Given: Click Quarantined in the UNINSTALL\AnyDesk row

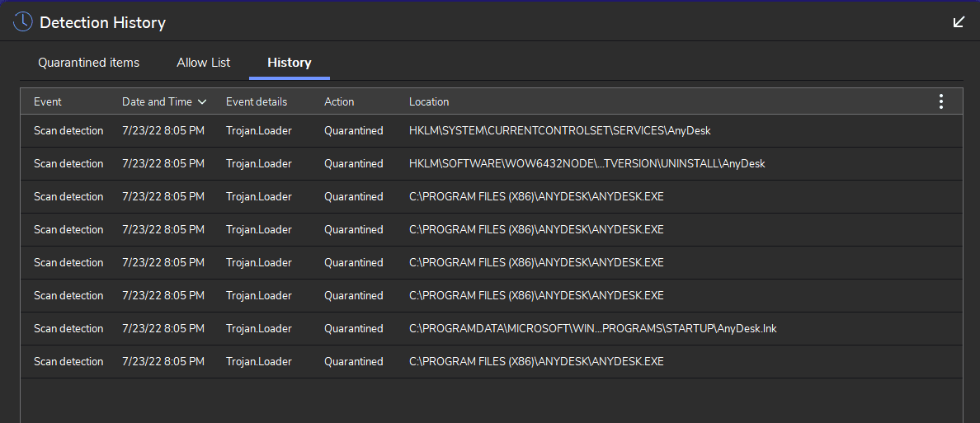Looking at the screenshot, I should [353, 164].
